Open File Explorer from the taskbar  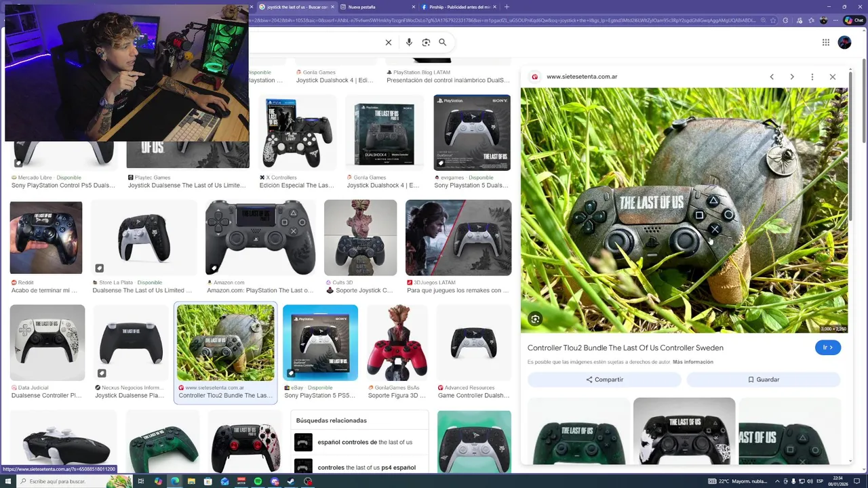tap(192, 481)
